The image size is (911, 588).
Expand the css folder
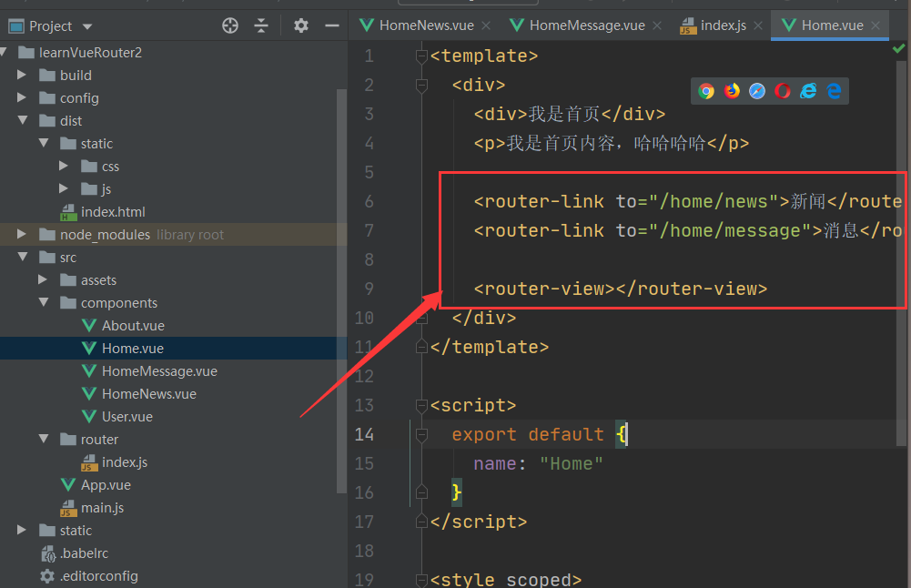pos(64,167)
